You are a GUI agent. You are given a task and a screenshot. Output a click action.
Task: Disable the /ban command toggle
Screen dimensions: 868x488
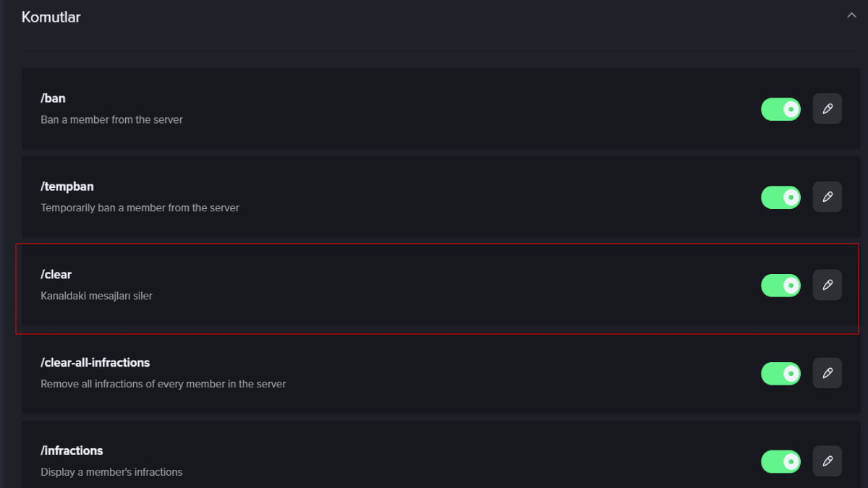tap(780, 109)
